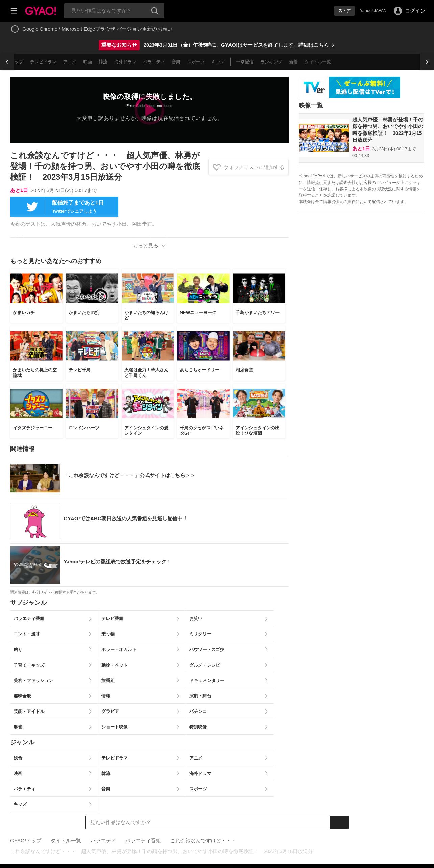The image size is (434, 868).
Task: Open 芸能・アイドル subgenre row
Action: (x=54, y=711)
